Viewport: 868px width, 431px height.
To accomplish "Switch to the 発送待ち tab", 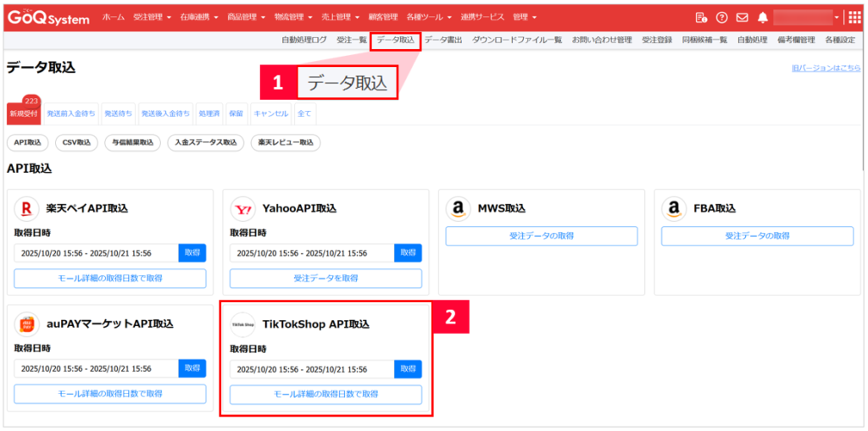I will click(118, 113).
